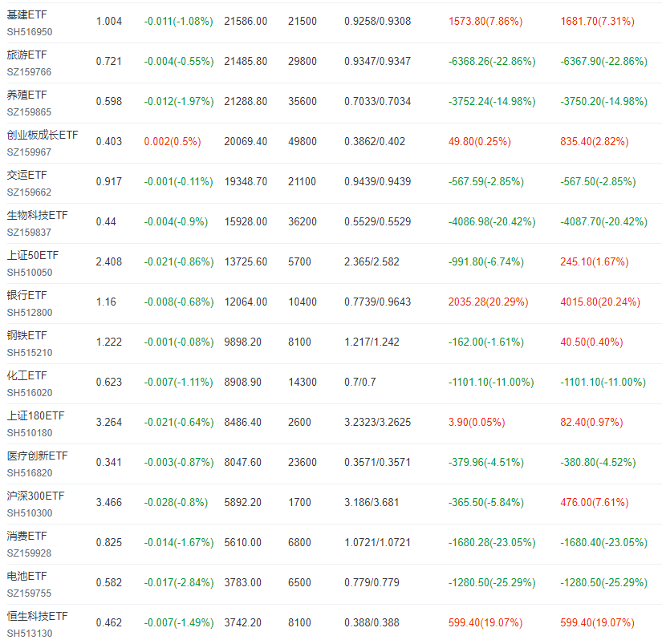Click the code SH515210
Image resolution: width=662 pixels, height=644 pixels.
[30, 353]
